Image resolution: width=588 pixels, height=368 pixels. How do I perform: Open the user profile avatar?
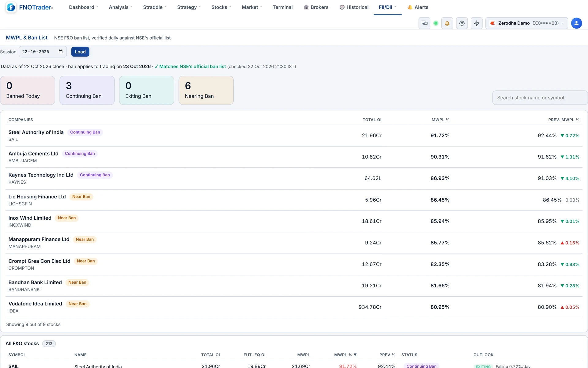point(576,23)
